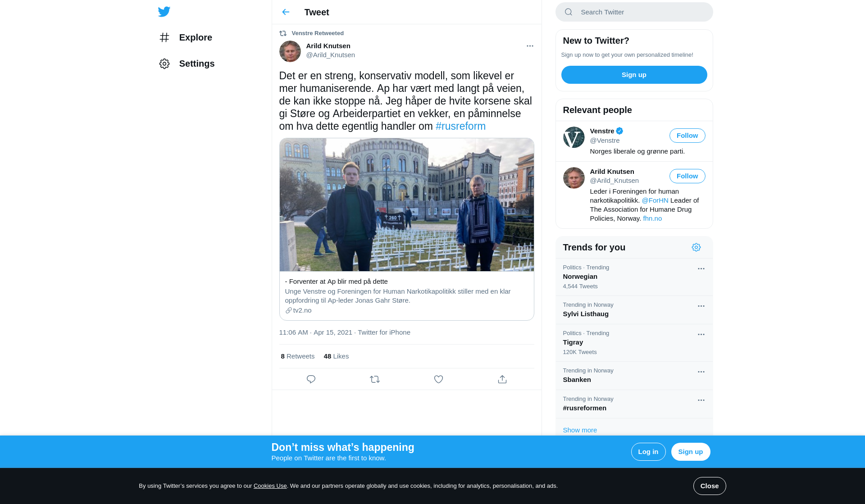Open the @Arild_Knutsen handle on the tweet
The height and width of the screenshot is (504, 865).
pos(330,55)
